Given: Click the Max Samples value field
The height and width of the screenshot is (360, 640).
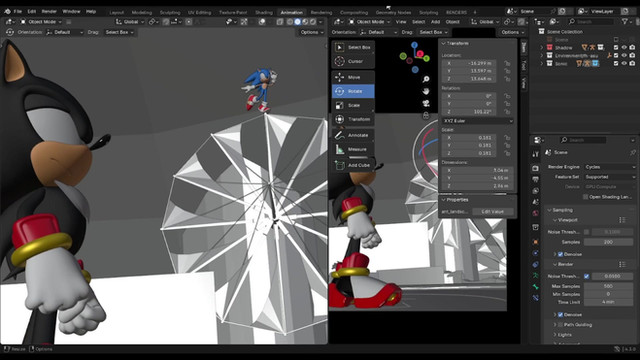Looking at the screenshot, I should pos(608,286).
